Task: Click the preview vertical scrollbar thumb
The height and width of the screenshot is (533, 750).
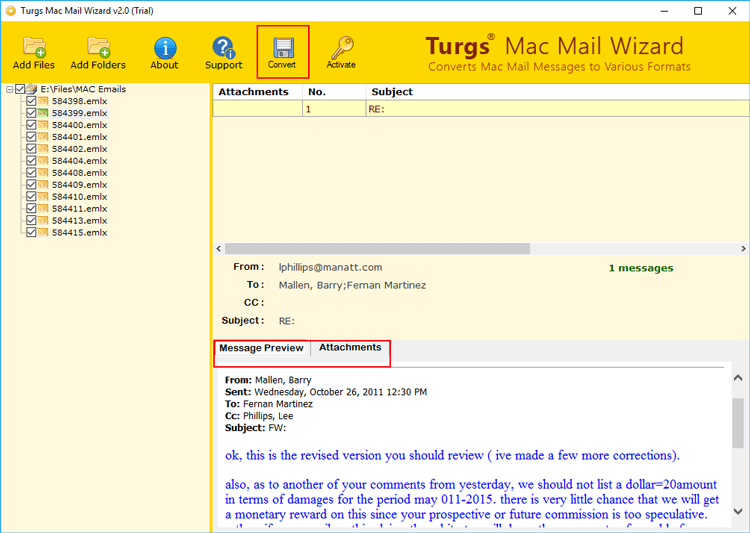Action: pos(738,423)
